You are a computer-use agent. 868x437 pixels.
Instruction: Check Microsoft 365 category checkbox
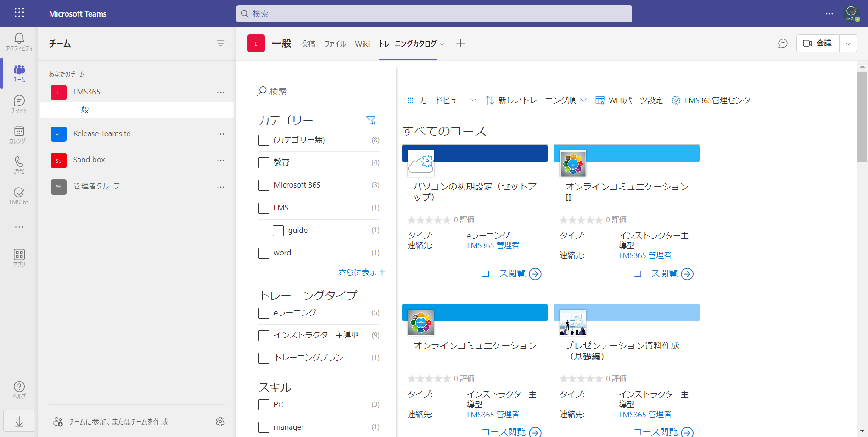[264, 185]
